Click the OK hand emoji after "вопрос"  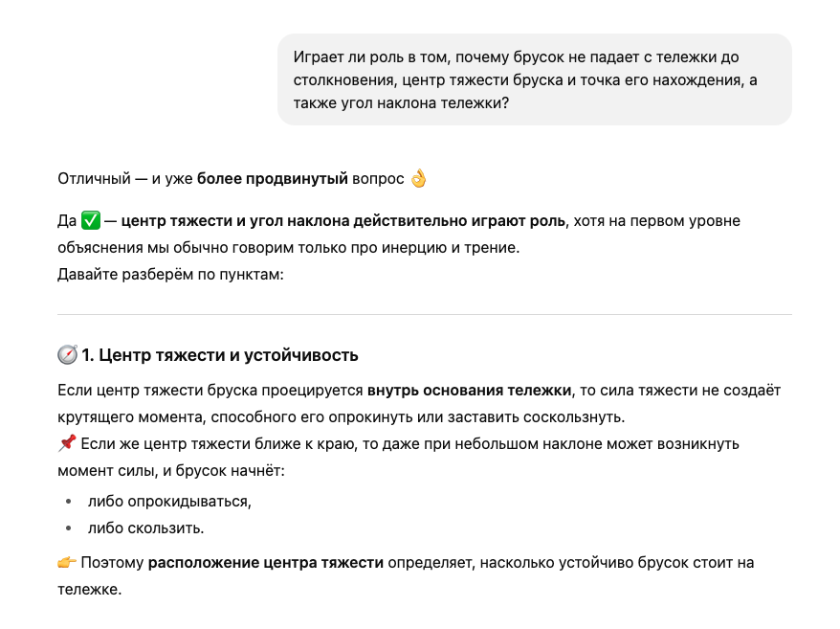coord(418,179)
